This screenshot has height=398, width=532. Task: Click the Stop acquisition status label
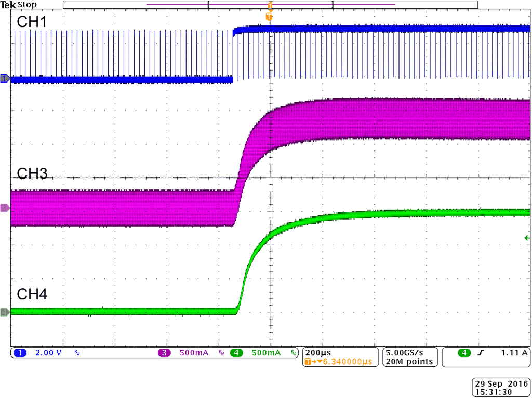click(26, 4)
